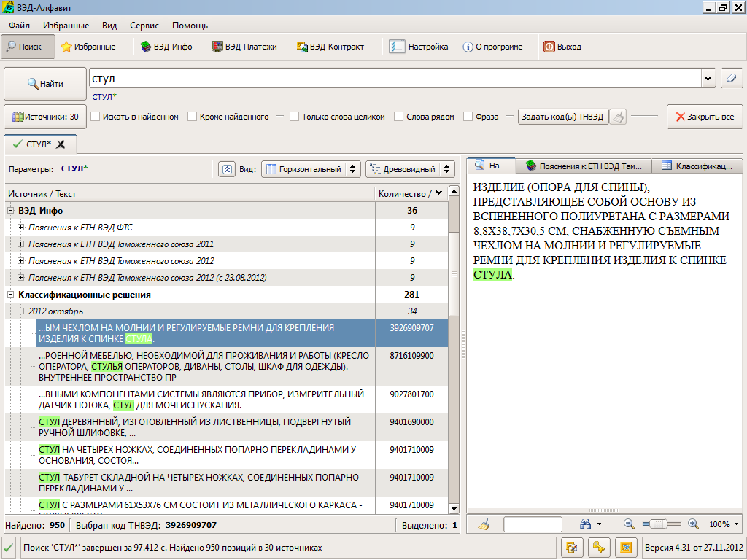
Task: Toggle the Фраза checkbox
Action: (468, 117)
